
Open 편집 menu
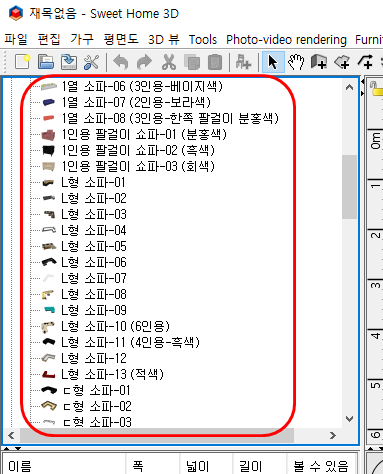[x=49, y=40]
